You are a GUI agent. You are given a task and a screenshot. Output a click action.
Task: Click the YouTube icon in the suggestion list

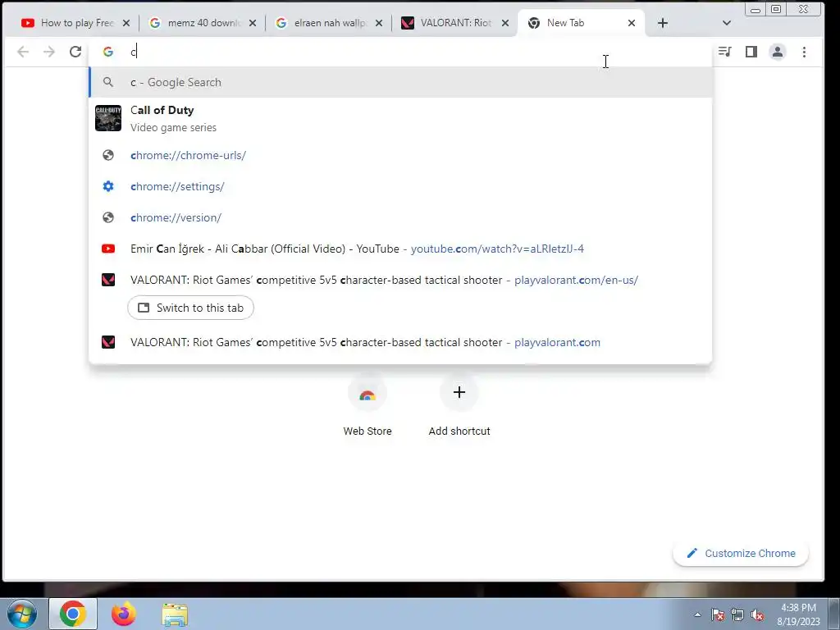click(108, 249)
